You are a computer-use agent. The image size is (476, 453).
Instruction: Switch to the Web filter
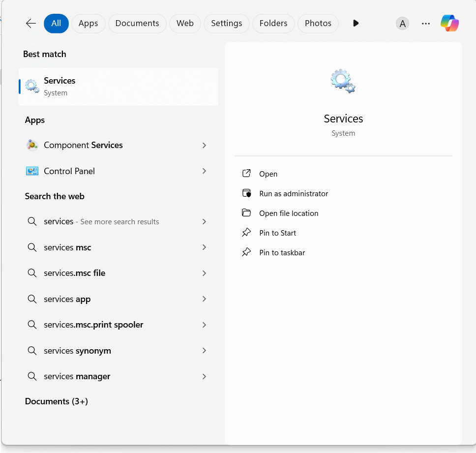point(185,23)
